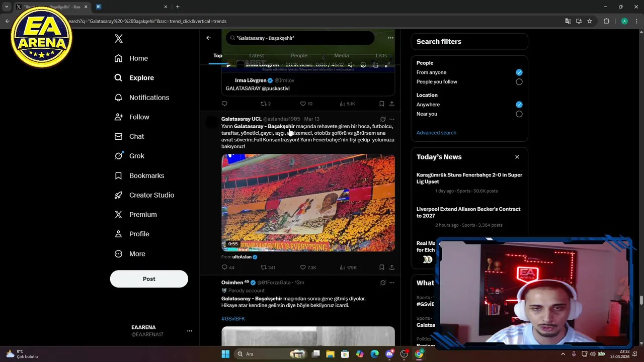
Task: Go back with the search page arrow
Action: point(208,38)
